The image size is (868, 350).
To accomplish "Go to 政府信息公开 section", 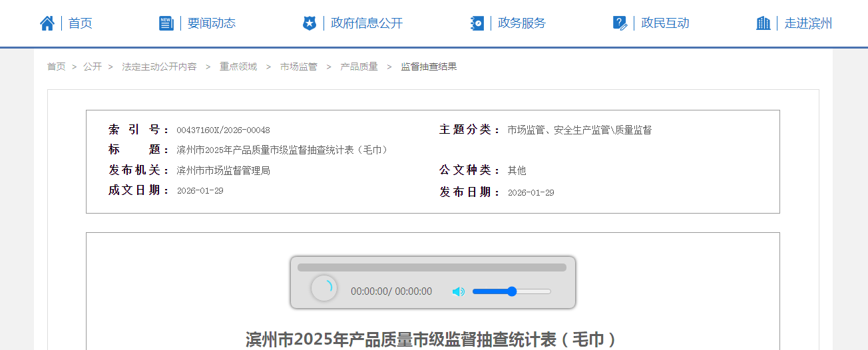I will click(367, 23).
